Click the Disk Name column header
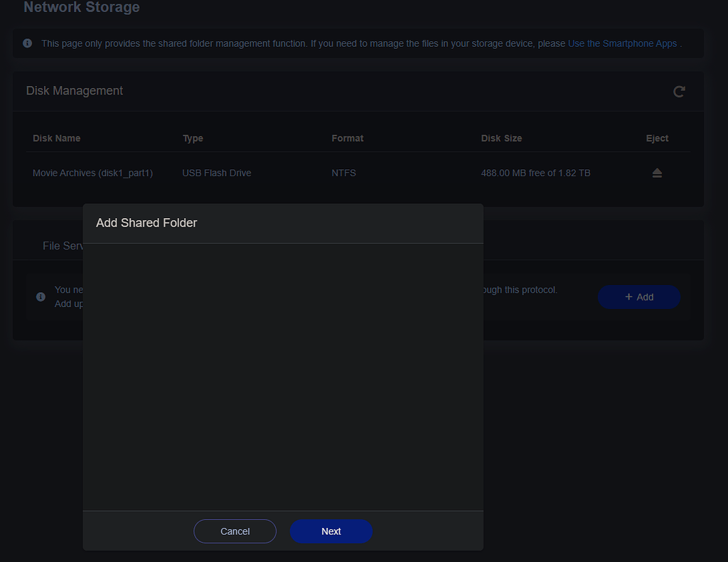 coord(56,138)
